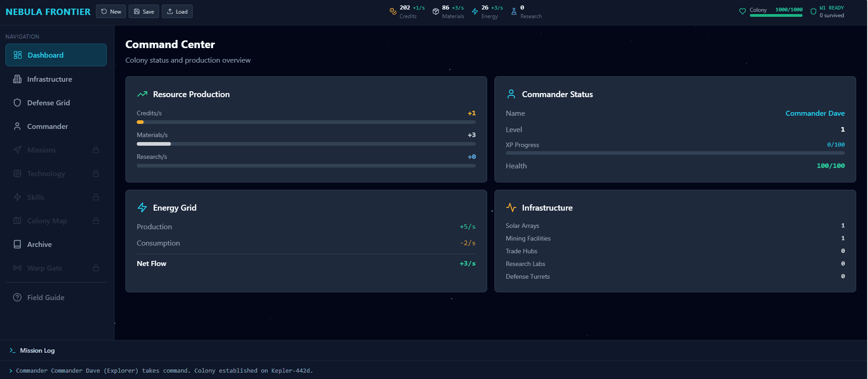Screen dimensions: 868x379
Task: Click the Health 100/100 value
Action: [x=831, y=166]
